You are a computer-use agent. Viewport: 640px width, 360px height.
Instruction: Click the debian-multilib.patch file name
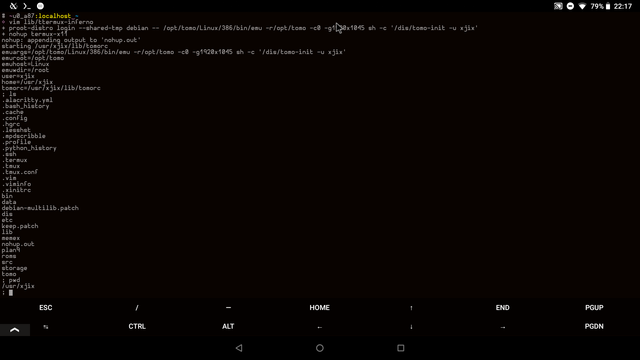point(40,208)
